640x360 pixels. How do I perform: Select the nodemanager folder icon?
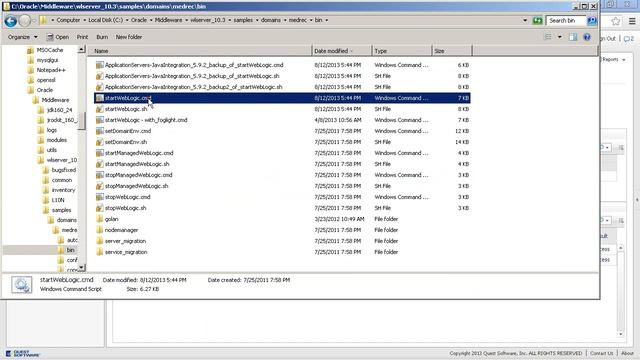pyautogui.click(x=100, y=230)
